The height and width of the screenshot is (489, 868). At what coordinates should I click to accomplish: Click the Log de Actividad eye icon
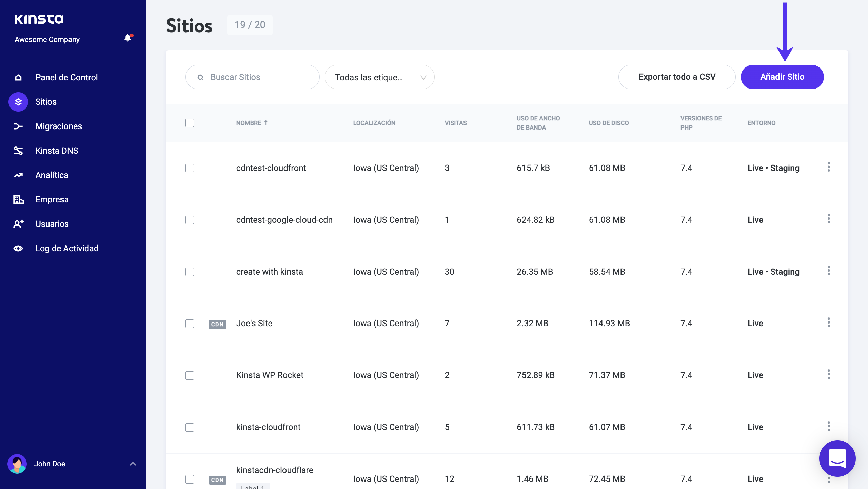coord(18,248)
